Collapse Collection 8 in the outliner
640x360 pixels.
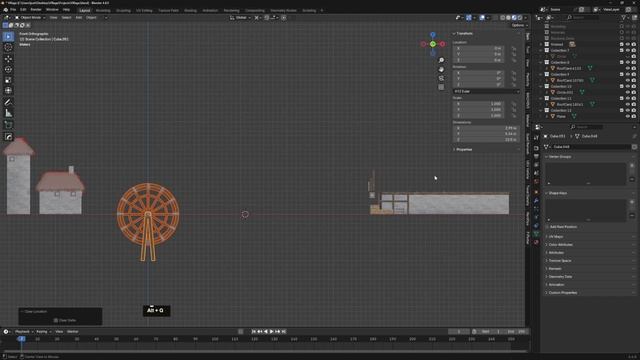click(541, 62)
